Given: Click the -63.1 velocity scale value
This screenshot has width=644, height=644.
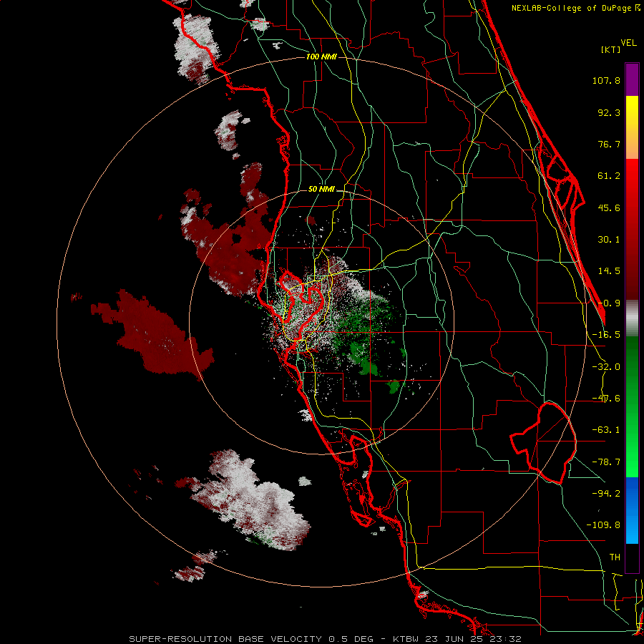Looking at the screenshot, I should pyautogui.click(x=606, y=430).
